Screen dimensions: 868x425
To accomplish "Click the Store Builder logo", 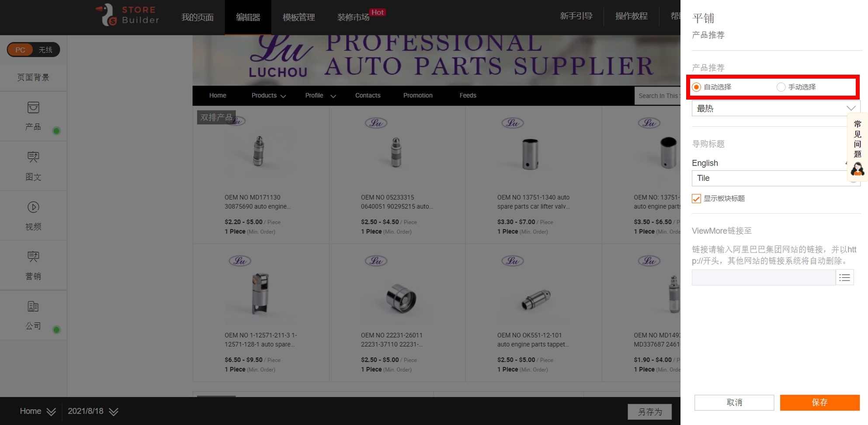I will click(x=127, y=15).
